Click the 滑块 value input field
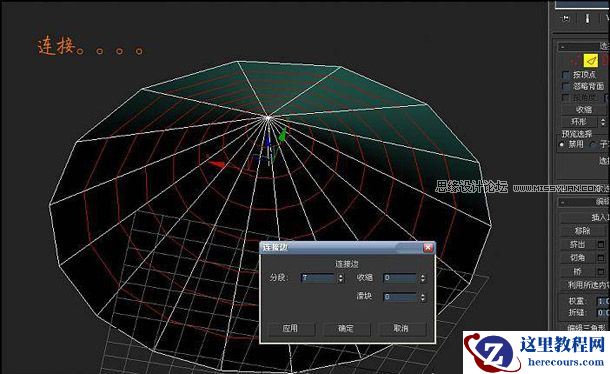The width and height of the screenshot is (610, 374). [x=400, y=297]
